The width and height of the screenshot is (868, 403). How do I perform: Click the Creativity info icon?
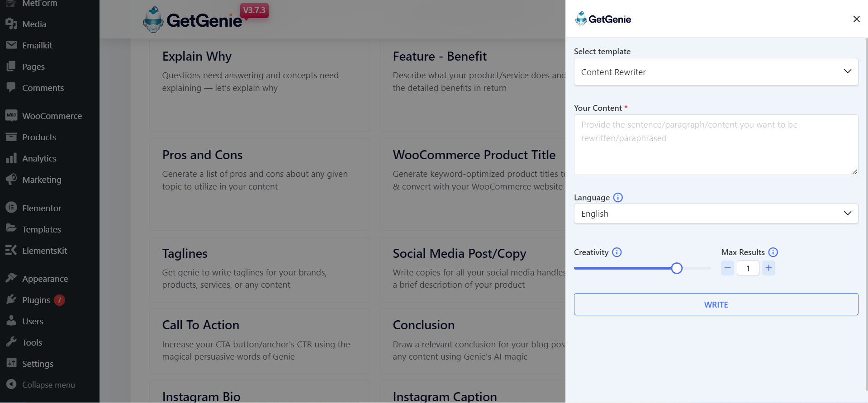pos(617,252)
